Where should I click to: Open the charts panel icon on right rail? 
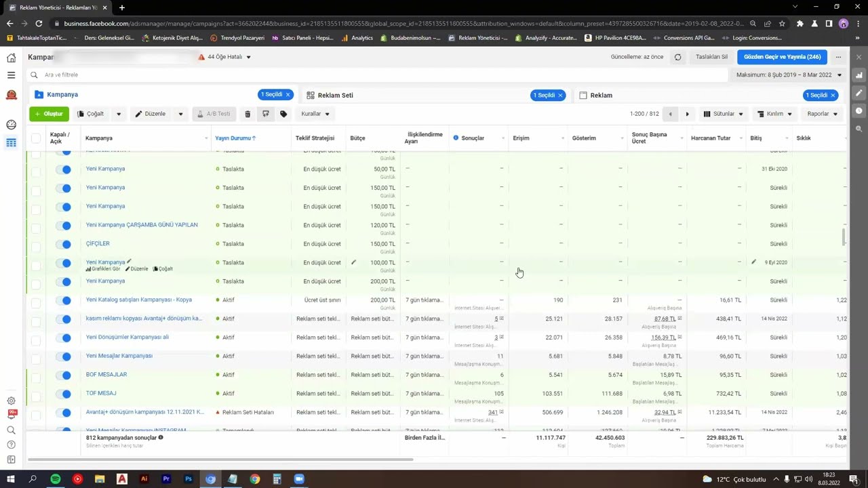(x=859, y=75)
